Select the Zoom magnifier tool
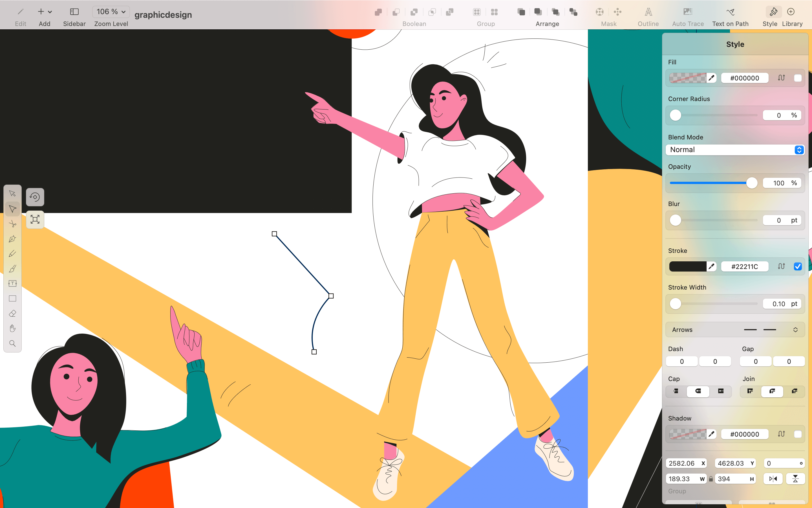Viewport: 812px width, 508px height. point(12,343)
